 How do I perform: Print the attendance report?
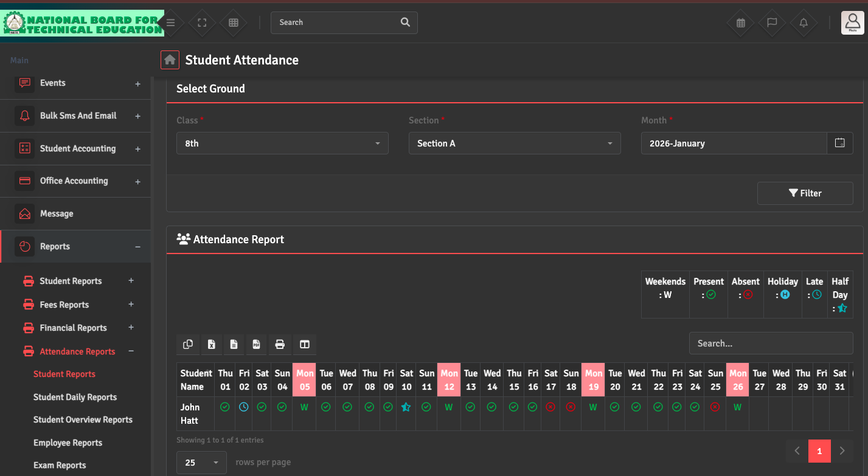(x=280, y=345)
